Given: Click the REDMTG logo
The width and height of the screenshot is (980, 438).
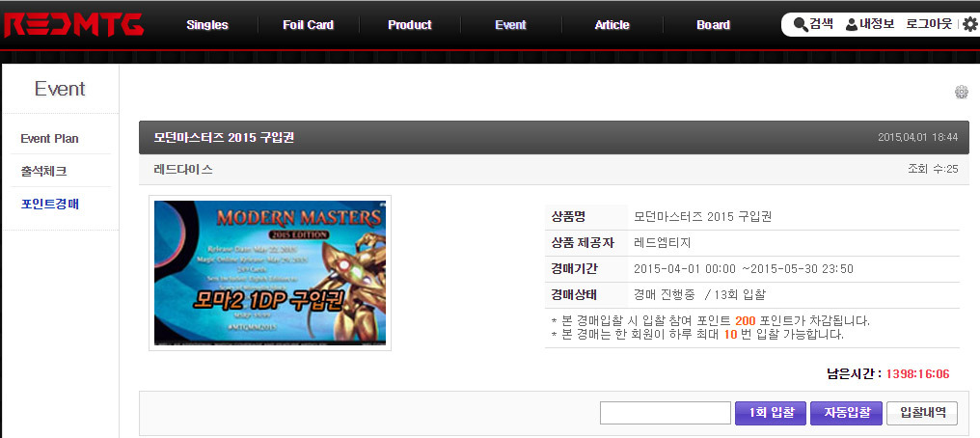Looking at the screenshot, I should 73,25.
